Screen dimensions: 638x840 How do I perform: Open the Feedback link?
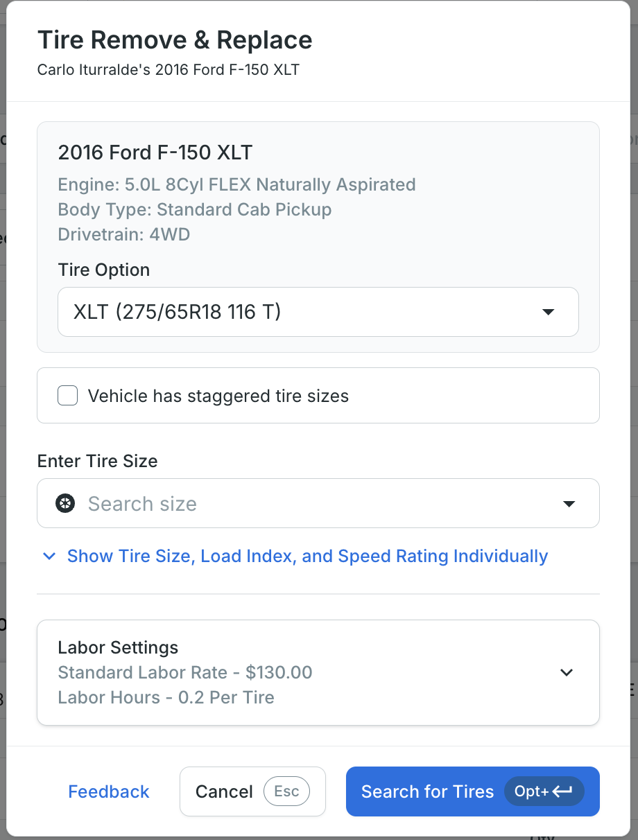tap(109, 791)
